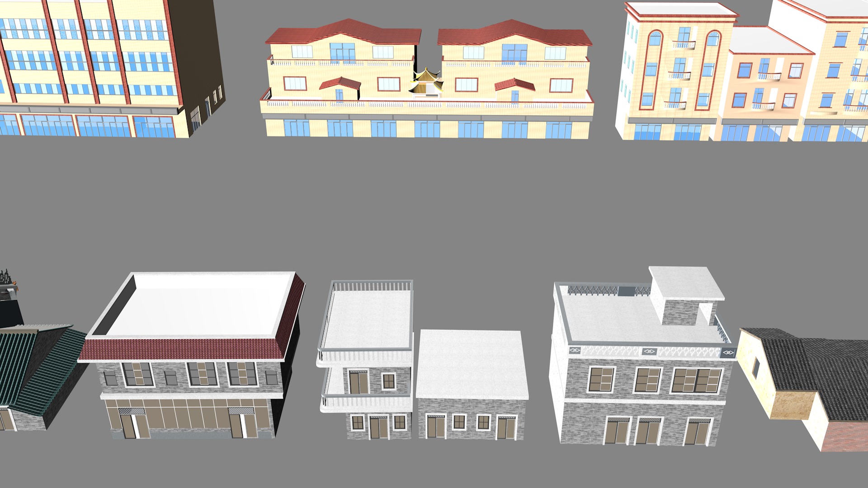Select the long yellow building with red gabled roofs
Viewport: 868px width, 488px height.
click(427, 79)
